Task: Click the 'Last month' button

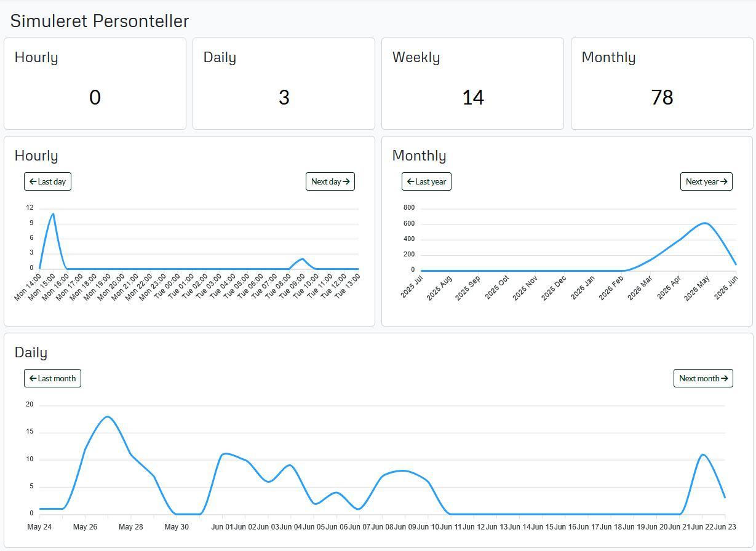Action: point(52,378)
